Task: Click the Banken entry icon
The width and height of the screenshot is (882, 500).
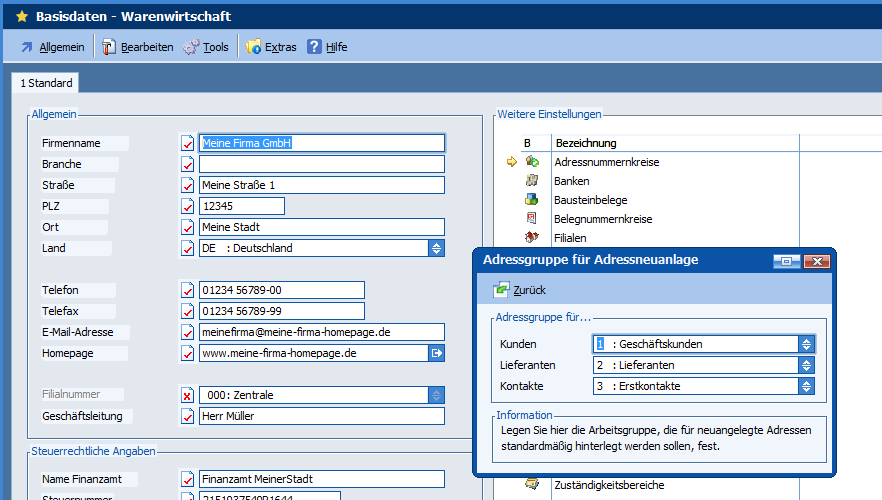Action: (x=533, y=181)
